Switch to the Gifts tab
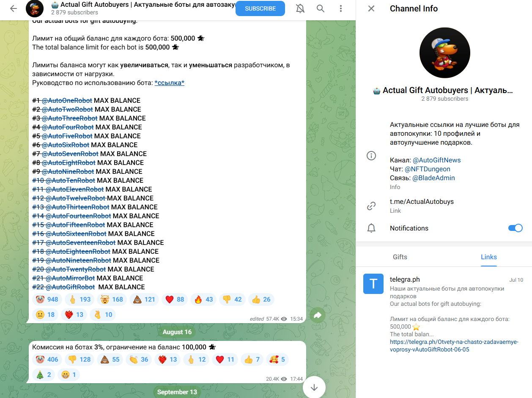532x398 pixels. click(400, 257)
